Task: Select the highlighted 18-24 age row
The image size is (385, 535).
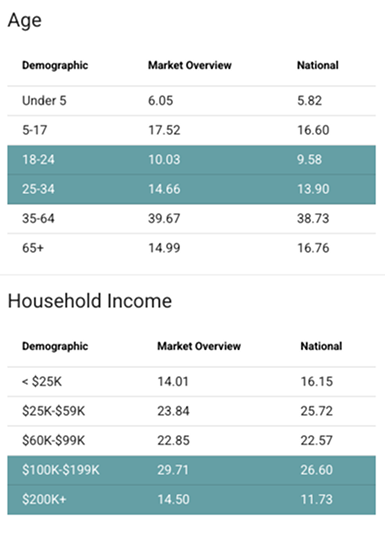Action: point(191,160)
